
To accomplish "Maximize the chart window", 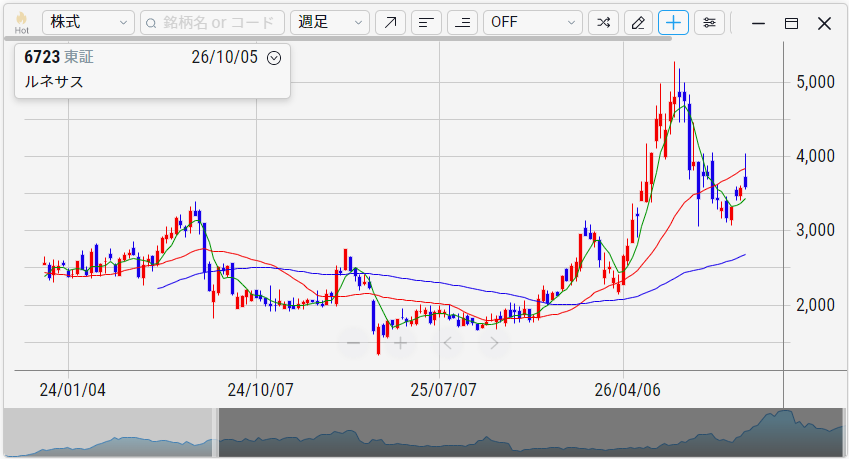I will pos(792,23).
